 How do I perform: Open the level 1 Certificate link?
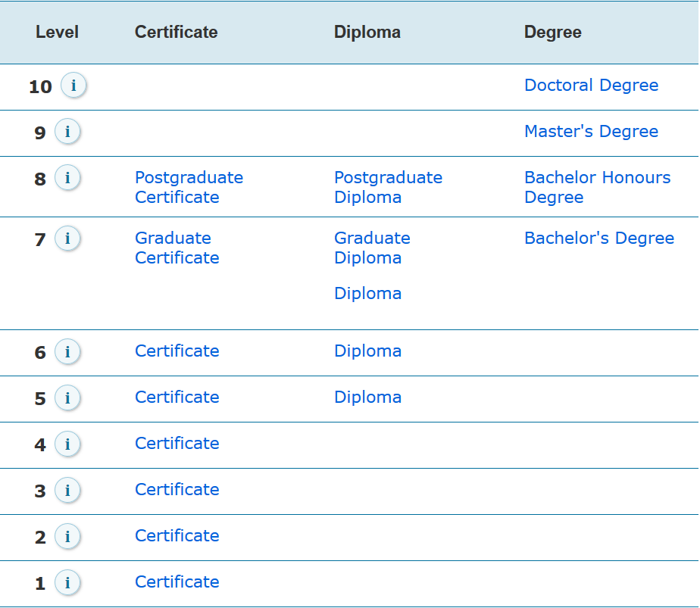177,581
